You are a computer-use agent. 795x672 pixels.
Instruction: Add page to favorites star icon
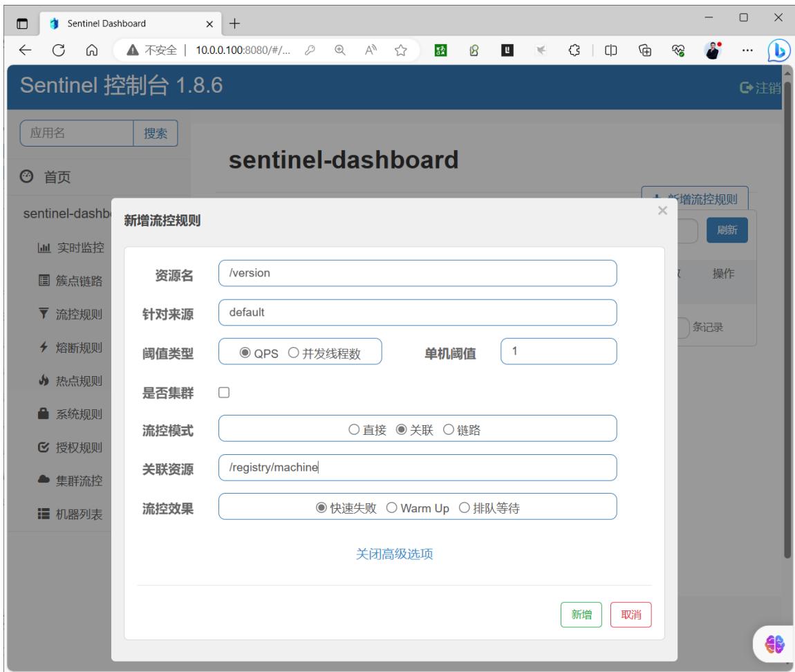[x=400, y=50]
